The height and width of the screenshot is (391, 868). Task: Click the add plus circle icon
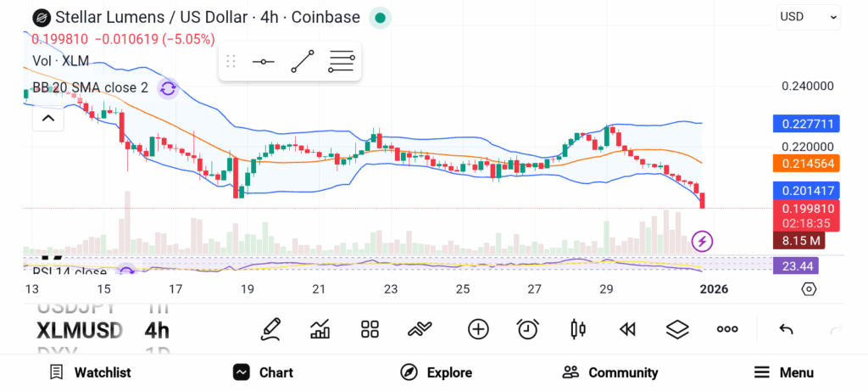[478, 329]
